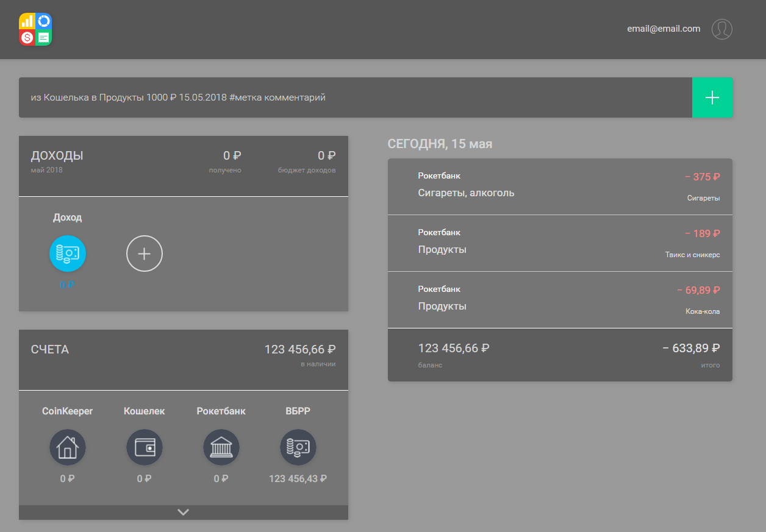This screenshot has width=766, height=532.
Task: Click the 123 456,66 ₽ баланс value
Action: point(454,349)
